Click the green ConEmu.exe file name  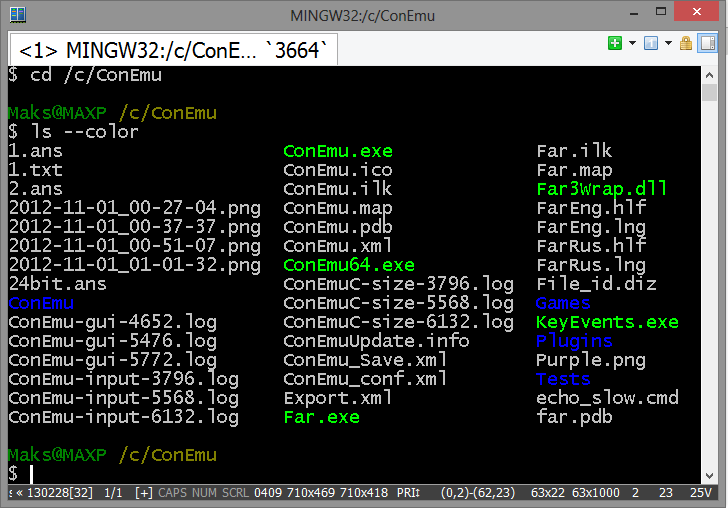click(x=338, y=151)
